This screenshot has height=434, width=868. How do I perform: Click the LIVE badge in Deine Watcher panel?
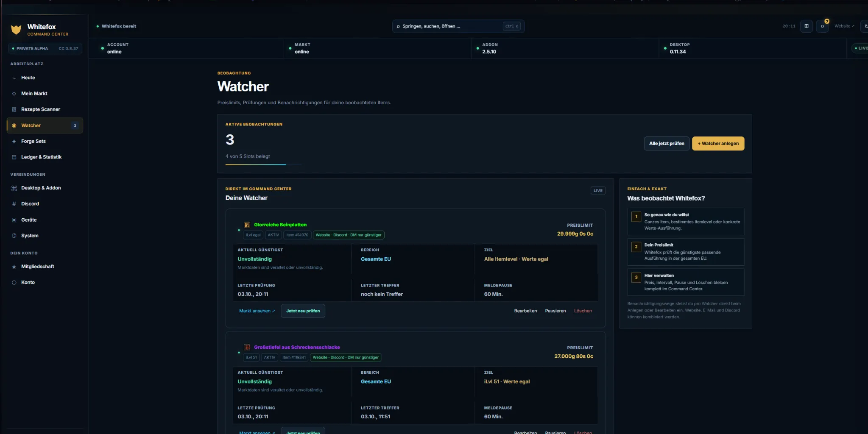[598, 191]
